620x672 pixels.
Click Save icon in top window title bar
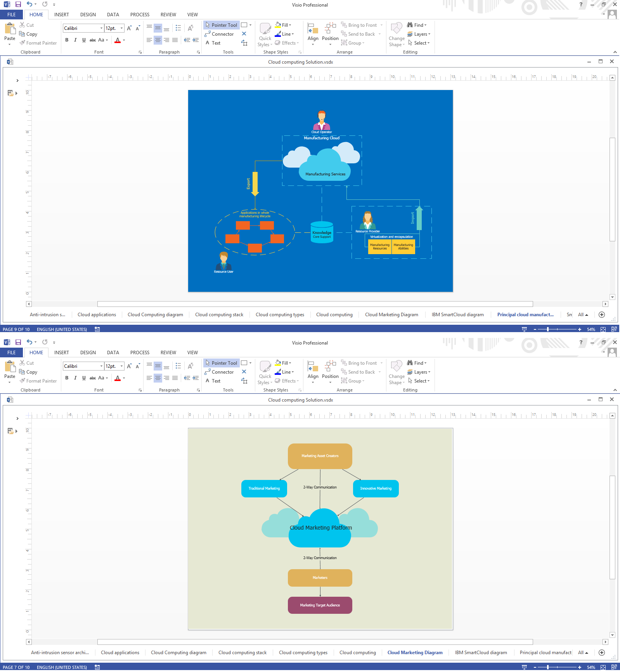[x=18, y=5]
